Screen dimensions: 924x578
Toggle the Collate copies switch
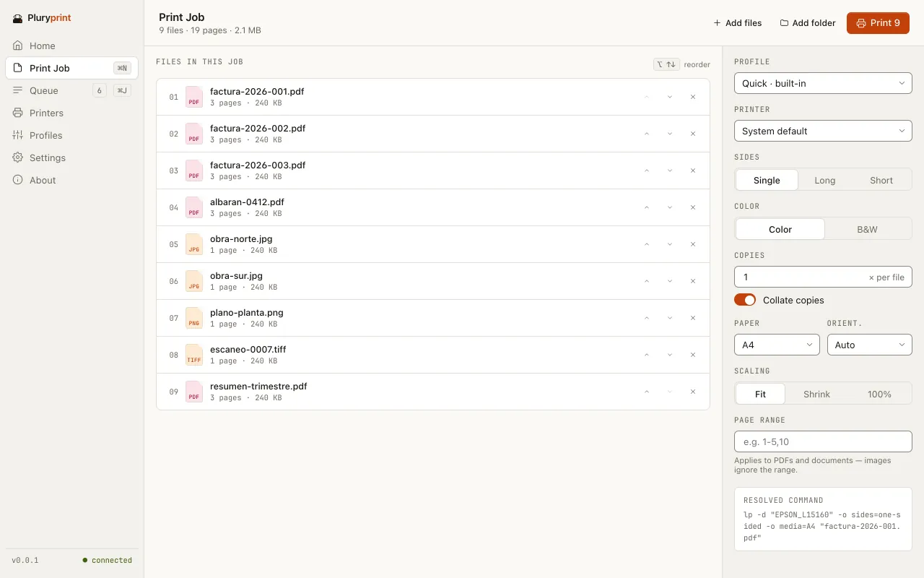pyautogui.click(x=745, y=300)
